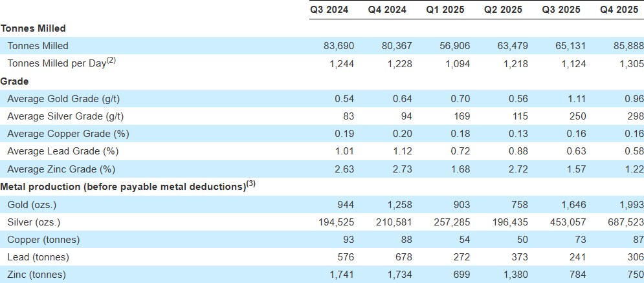Viewport: 644px width, 283px height.
Task: Open footnote 3 beside Metal production heading
Action: [251, 184]
